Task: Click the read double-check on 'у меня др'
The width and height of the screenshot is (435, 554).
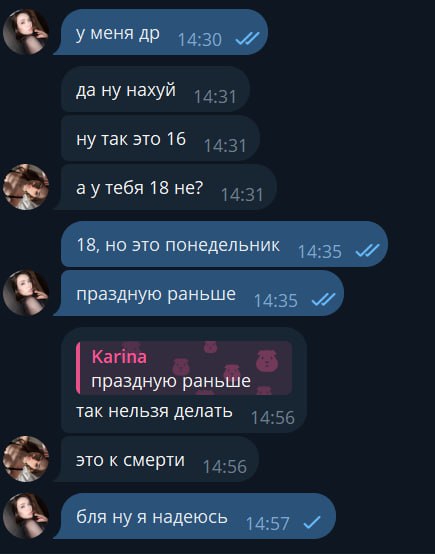Action: (247, 39)
